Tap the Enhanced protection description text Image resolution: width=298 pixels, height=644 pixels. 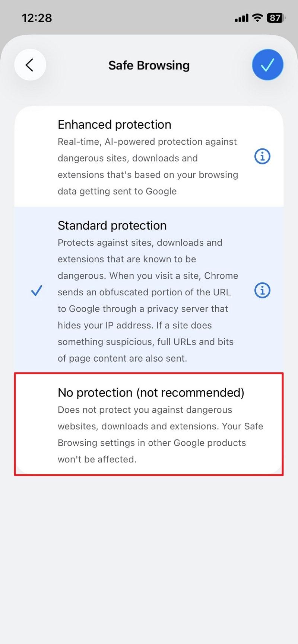(148, 166)
